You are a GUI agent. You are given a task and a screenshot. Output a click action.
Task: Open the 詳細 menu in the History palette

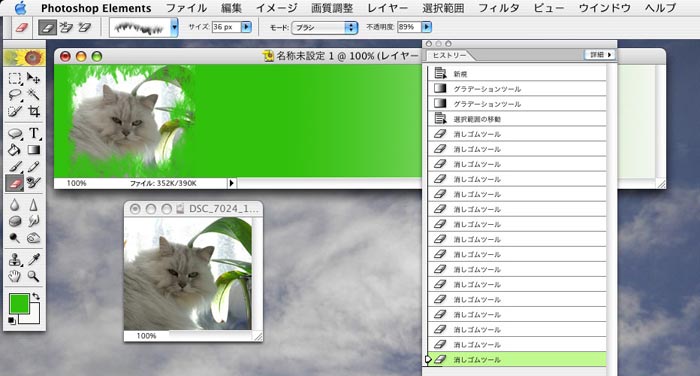(599, 54)
